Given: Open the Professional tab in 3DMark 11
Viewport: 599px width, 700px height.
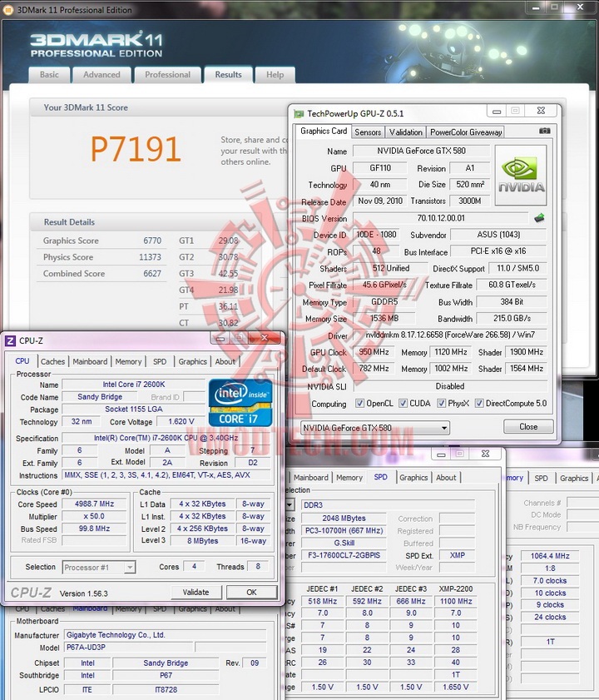Looking at the screenshot, I should click(x=167, y=75).
